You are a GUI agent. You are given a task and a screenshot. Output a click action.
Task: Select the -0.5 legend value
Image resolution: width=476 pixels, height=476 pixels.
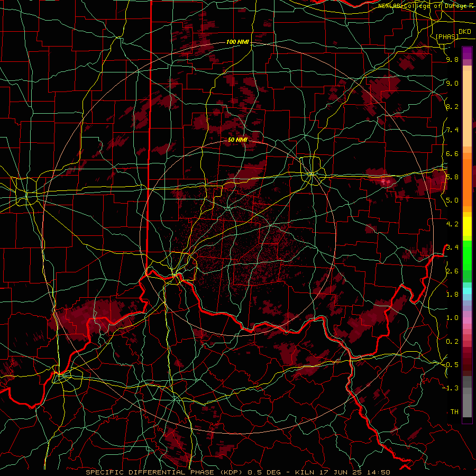451,365
